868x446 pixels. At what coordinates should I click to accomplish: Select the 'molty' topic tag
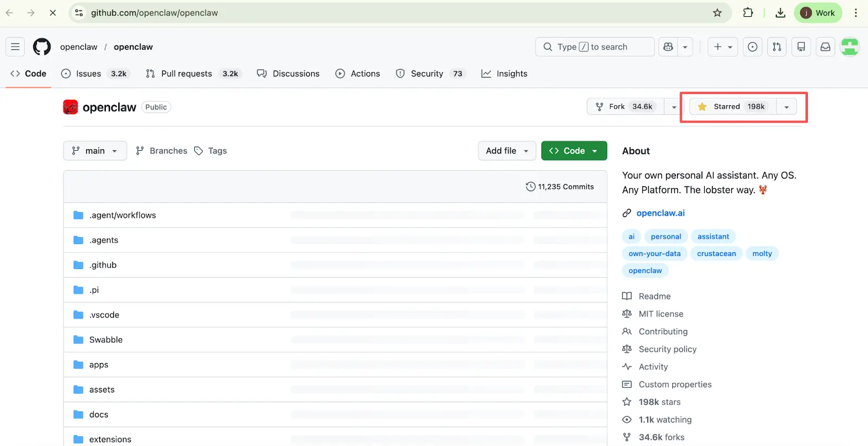pyautogui.click(x=762, y=253)
